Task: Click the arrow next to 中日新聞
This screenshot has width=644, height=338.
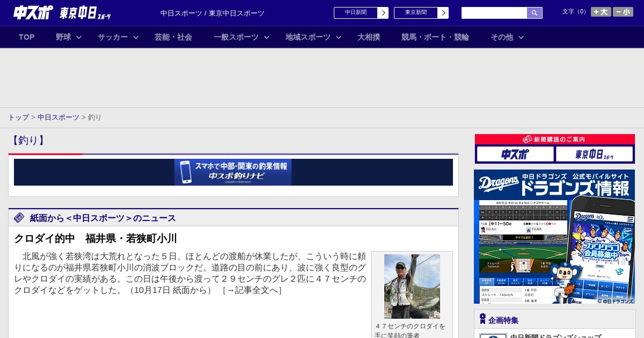Action: 383,13
